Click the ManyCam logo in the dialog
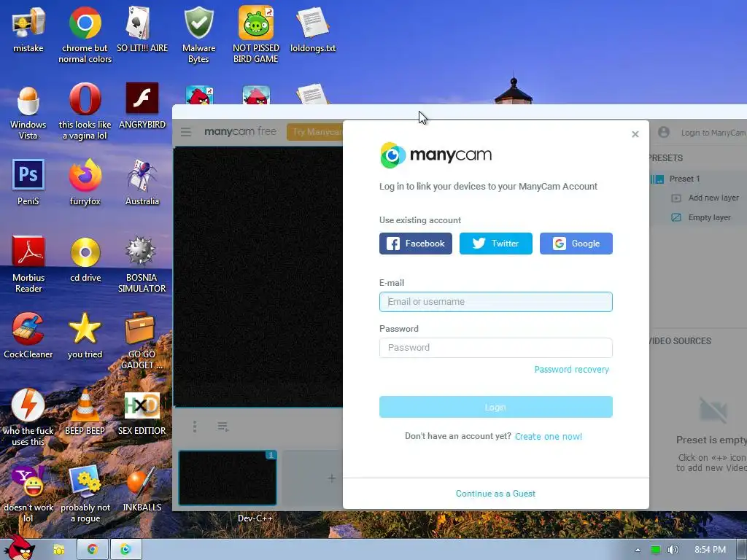Image resolution: width=747 pixels, height=560 pixels. pos(436,155)
